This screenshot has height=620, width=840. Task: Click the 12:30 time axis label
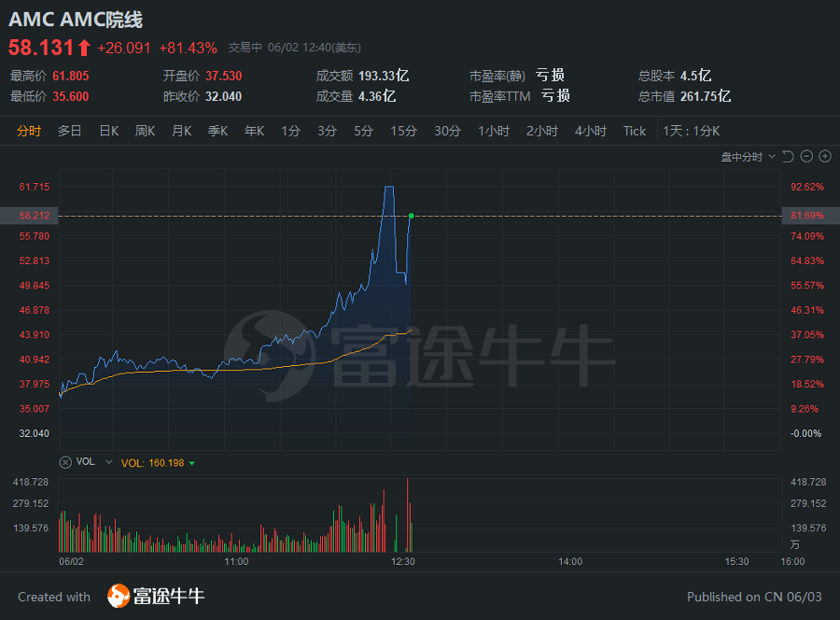tap(403, 561)
